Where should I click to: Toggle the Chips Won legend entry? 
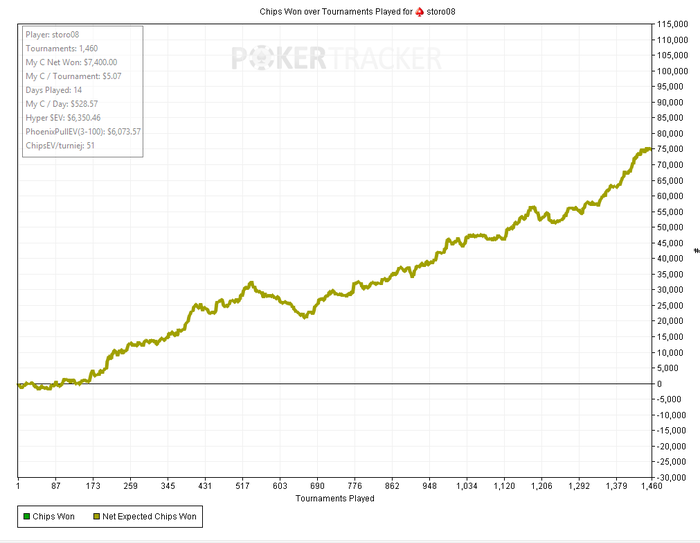click(49, 516)
